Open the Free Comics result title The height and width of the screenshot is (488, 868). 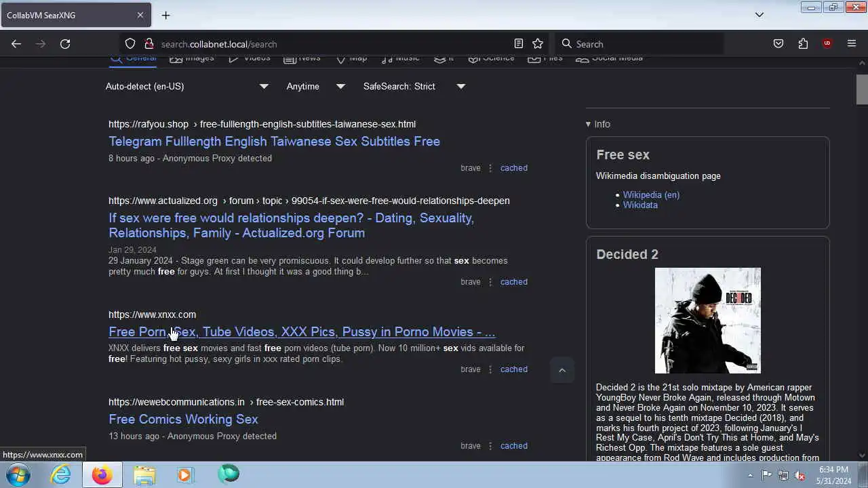183,419
